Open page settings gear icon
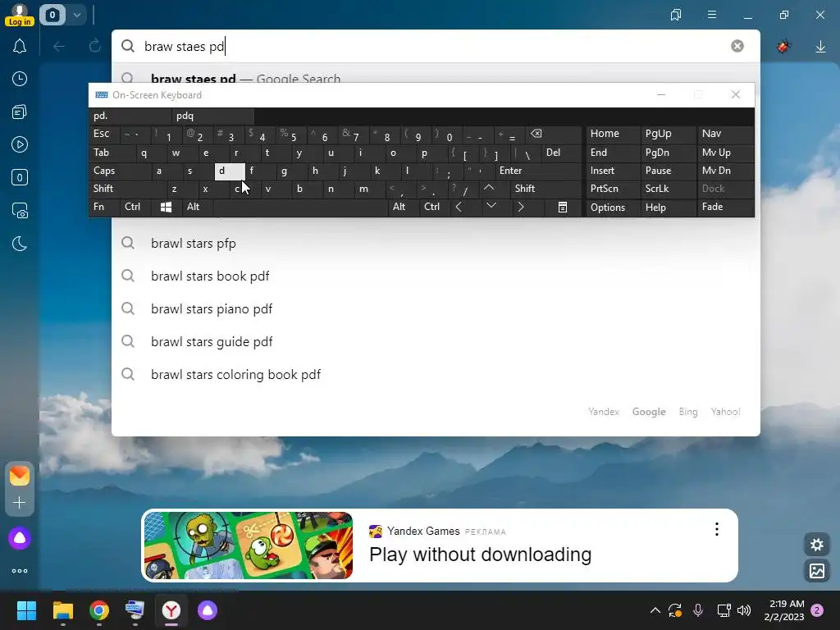 click(x=817, y=545)
